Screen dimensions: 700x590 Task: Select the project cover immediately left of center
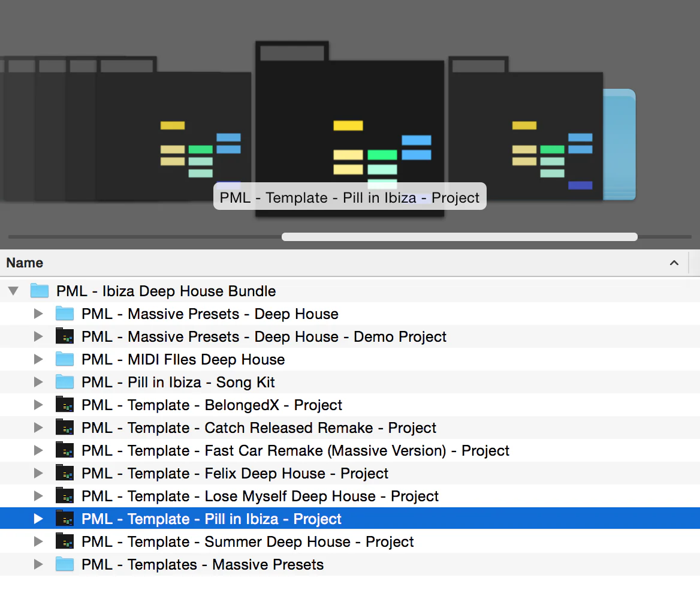(x=174, y=128)
